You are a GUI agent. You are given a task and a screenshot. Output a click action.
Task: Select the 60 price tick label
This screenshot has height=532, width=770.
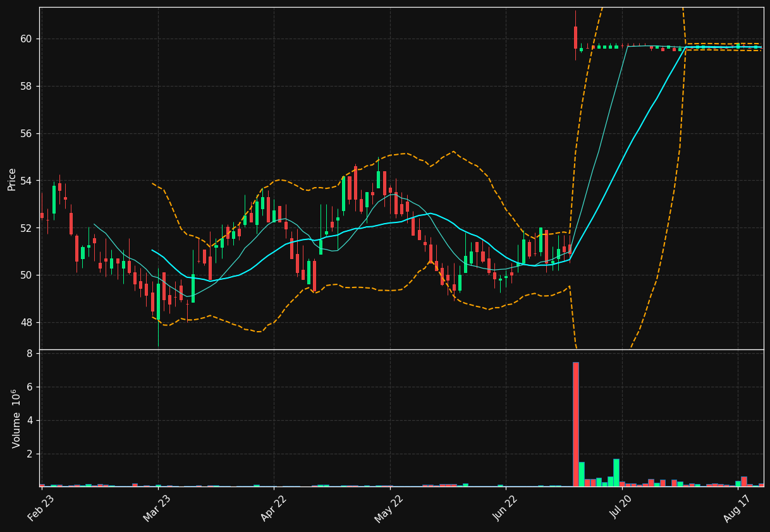(x=27, y=39)
